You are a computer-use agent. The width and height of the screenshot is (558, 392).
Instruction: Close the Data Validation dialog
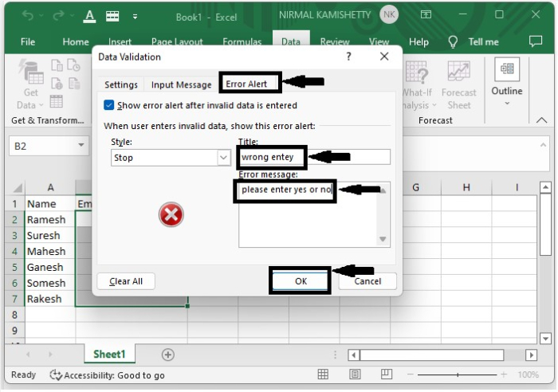(x=384, y=57)
